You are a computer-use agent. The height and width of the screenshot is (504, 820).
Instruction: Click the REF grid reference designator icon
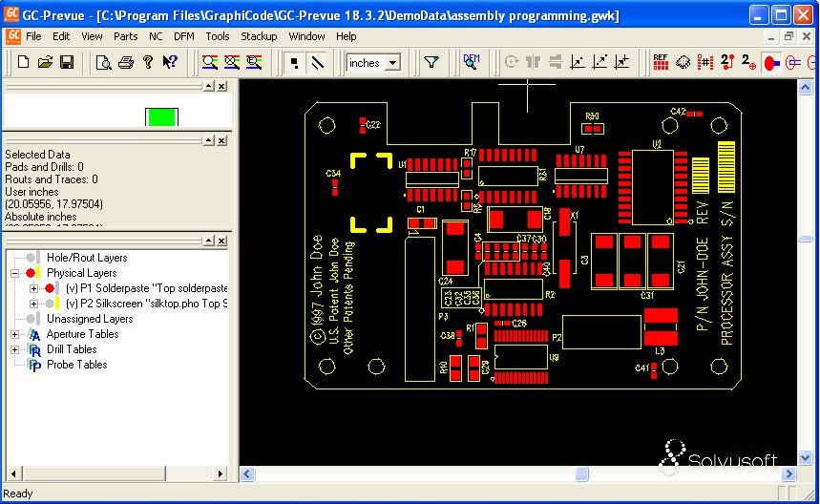click(661, 62)
